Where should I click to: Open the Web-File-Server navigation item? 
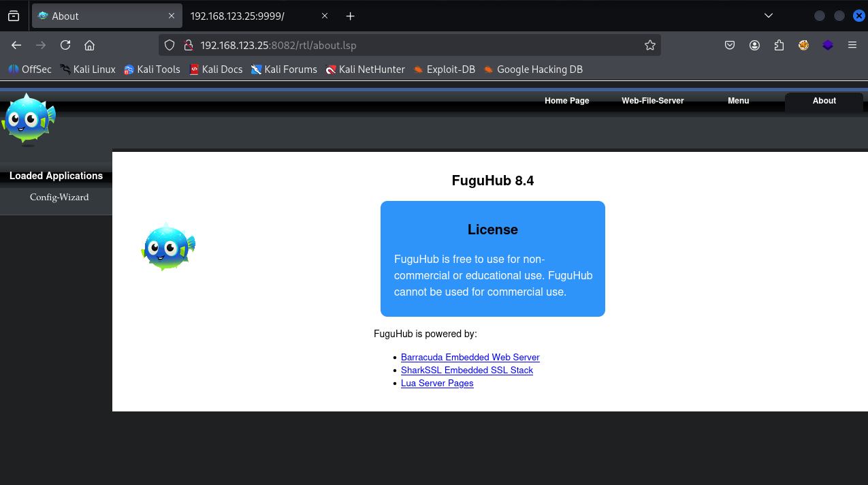coord(652,101)
